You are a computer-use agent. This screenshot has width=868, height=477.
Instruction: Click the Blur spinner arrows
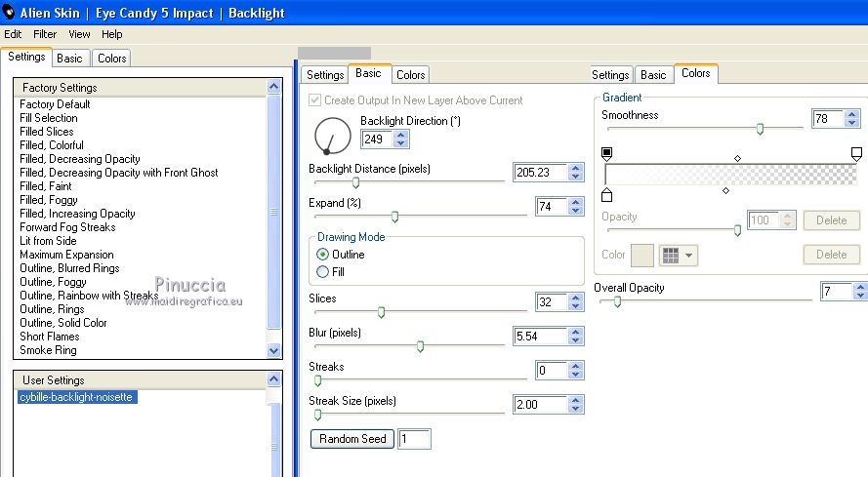point(576,336)
